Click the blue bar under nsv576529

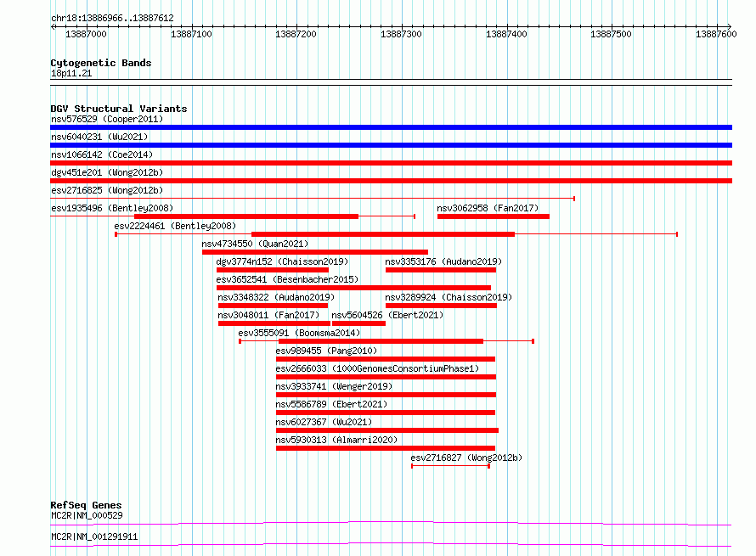pos(391,127)
